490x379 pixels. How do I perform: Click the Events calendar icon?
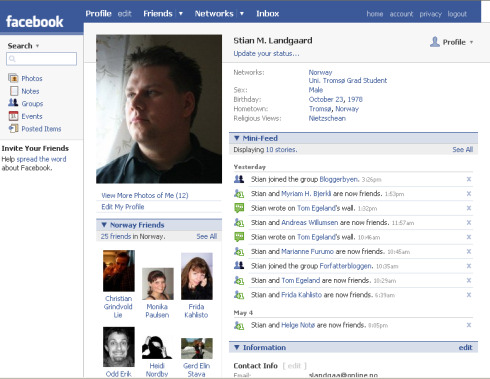(x=13, y=116)
